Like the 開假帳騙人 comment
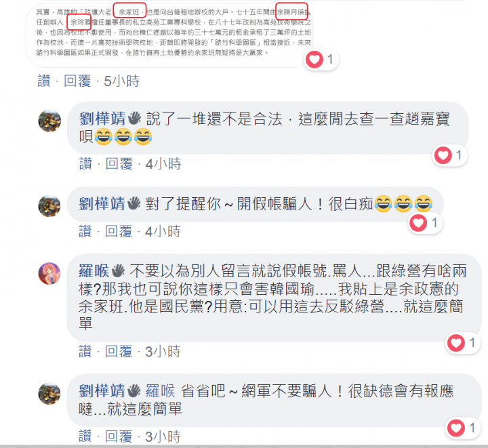Viewport: 488px width, 448px height. point(85,232)
